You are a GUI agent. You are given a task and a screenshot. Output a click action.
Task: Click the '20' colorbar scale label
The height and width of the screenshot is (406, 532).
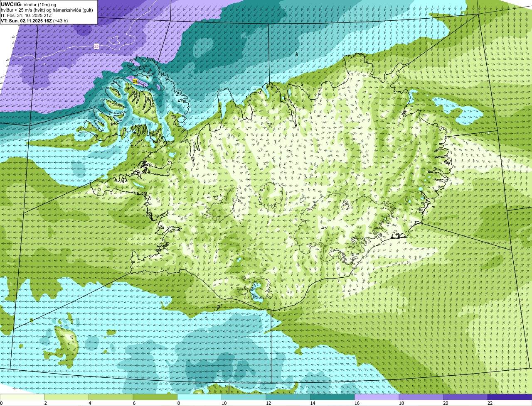(x=446, y=403)
